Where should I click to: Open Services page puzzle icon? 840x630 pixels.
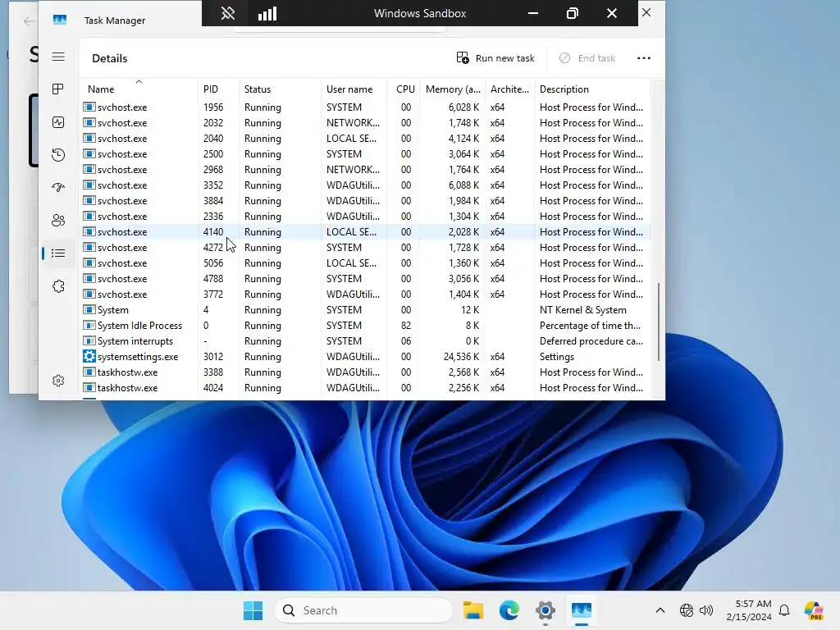click(58, 286)
